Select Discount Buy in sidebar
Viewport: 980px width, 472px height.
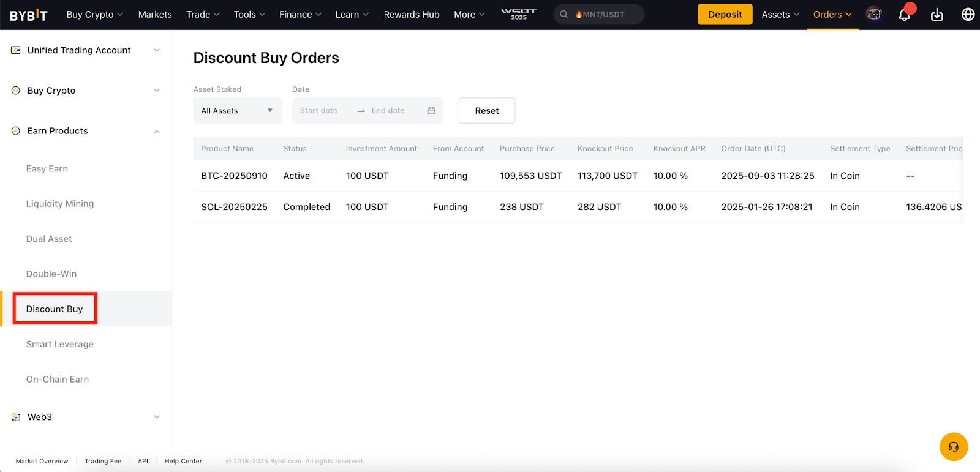click(55, 309)
